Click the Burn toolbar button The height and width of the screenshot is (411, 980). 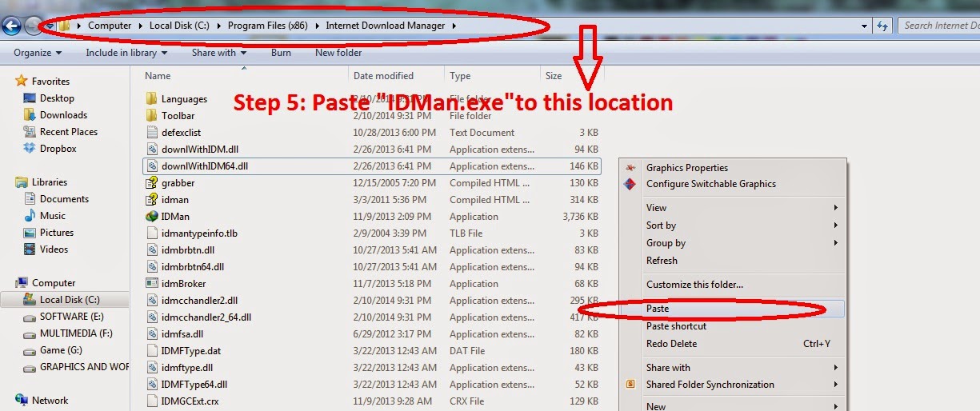[x=281, y=53]
